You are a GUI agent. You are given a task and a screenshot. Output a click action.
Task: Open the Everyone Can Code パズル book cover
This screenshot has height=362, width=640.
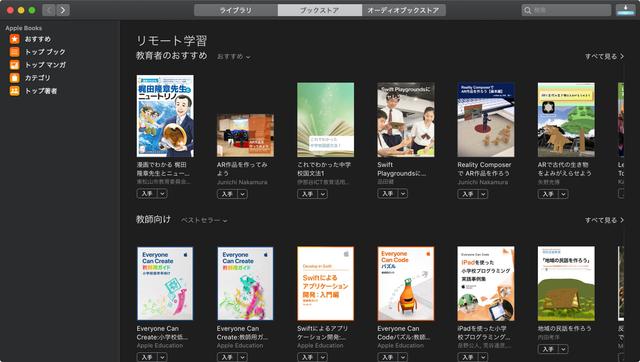click(406, 284)
